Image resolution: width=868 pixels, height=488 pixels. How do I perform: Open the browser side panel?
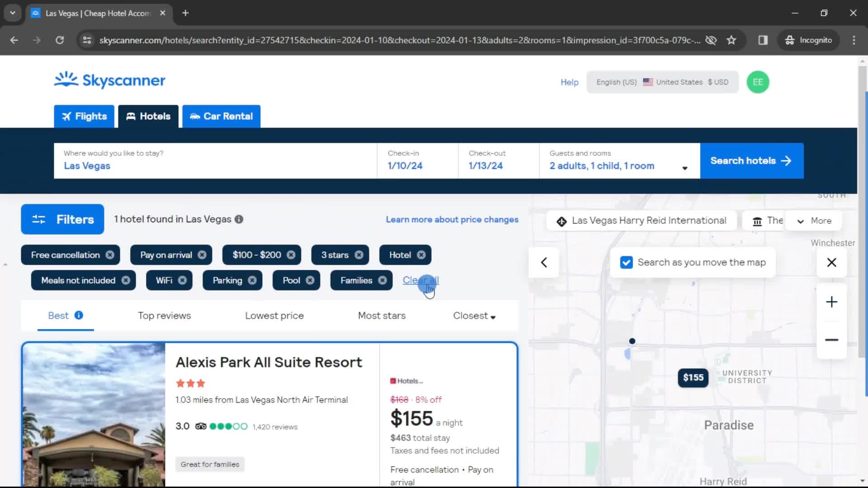pos(763,40)
